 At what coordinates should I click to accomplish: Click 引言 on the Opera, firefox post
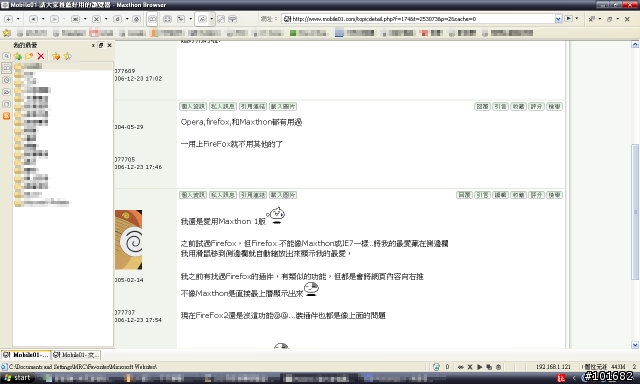point(500,107)
